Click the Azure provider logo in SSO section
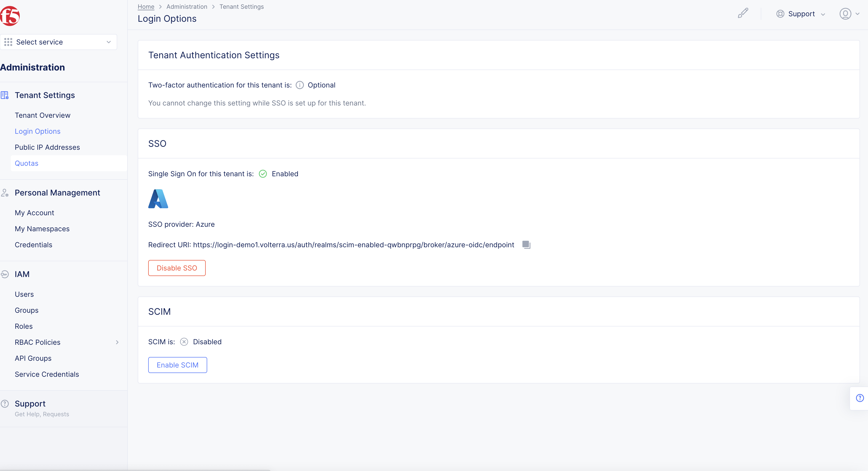 [158, 198]
